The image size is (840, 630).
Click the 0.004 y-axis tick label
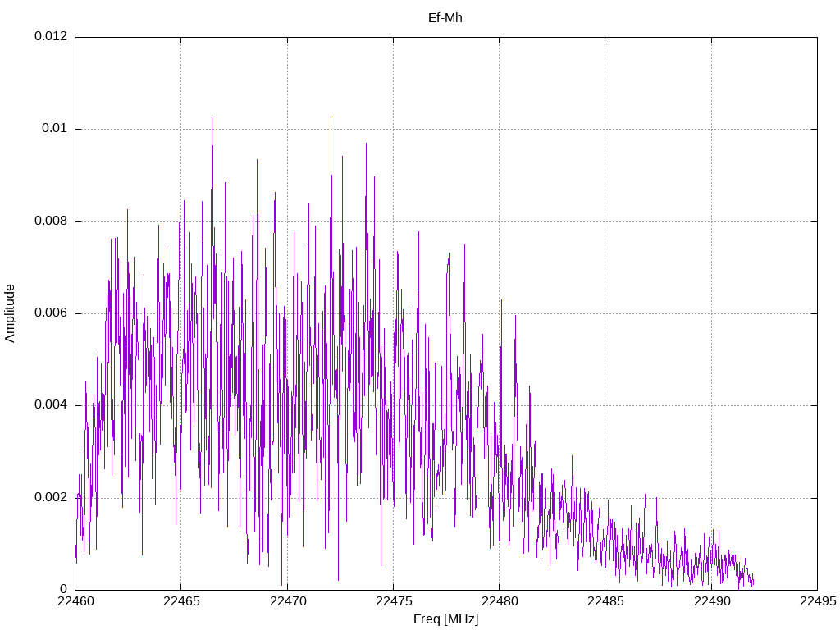[x=51, y=405]
